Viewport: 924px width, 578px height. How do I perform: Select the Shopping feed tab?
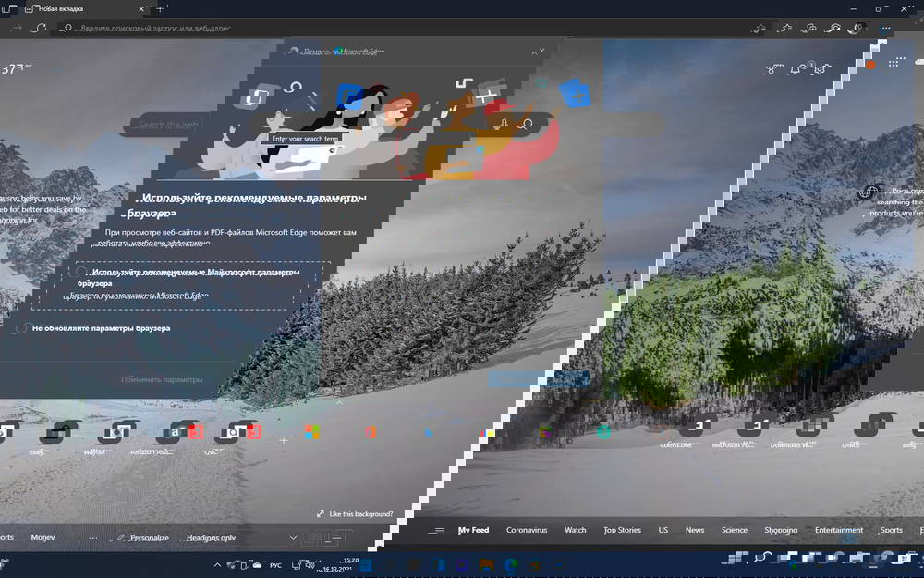[x=781, y=530]
